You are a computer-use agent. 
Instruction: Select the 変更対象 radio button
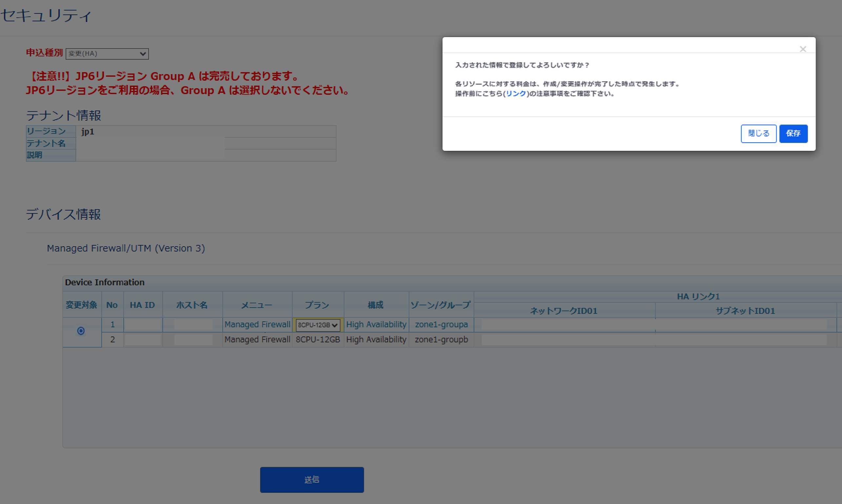click(x=81, y=331)
